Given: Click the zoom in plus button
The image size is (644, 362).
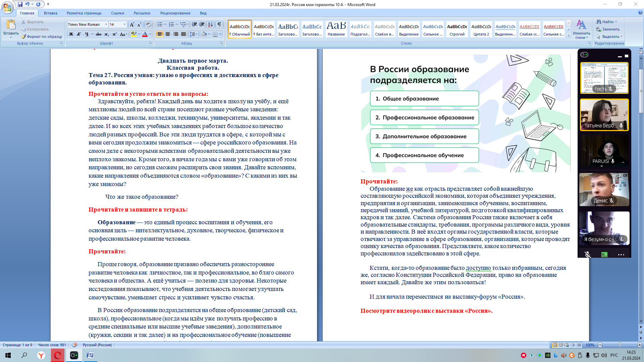Looking at the screenshot, I should click(x=640, y=345).
